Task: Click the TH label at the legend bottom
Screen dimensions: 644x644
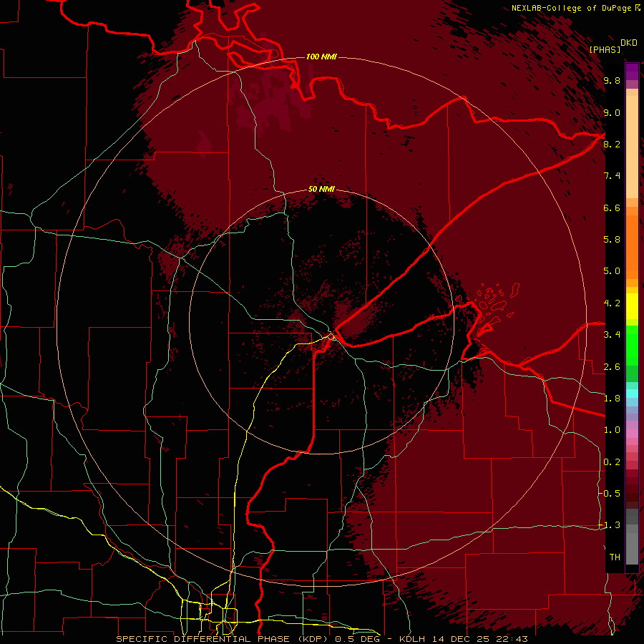Action: coord(615,557)
